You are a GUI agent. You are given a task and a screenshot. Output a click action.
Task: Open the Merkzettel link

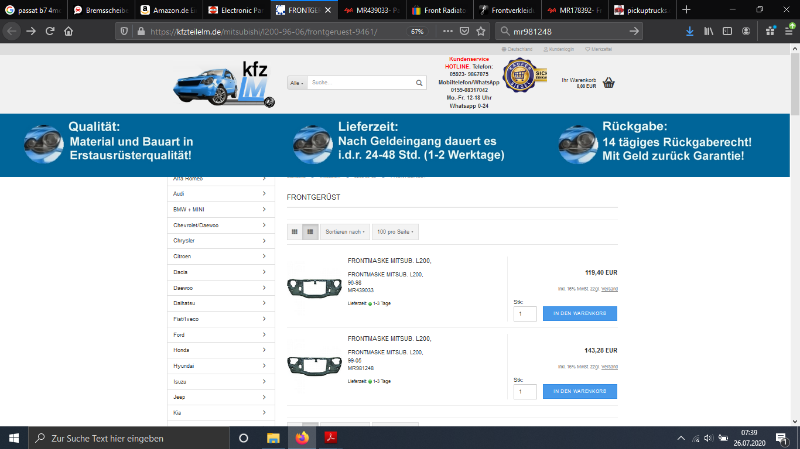(598, 49)
